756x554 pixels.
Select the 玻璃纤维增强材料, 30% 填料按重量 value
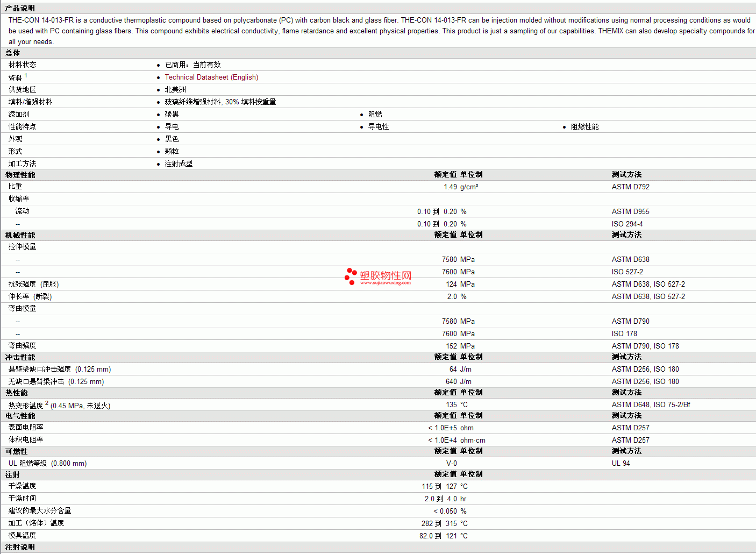(220, 102)
